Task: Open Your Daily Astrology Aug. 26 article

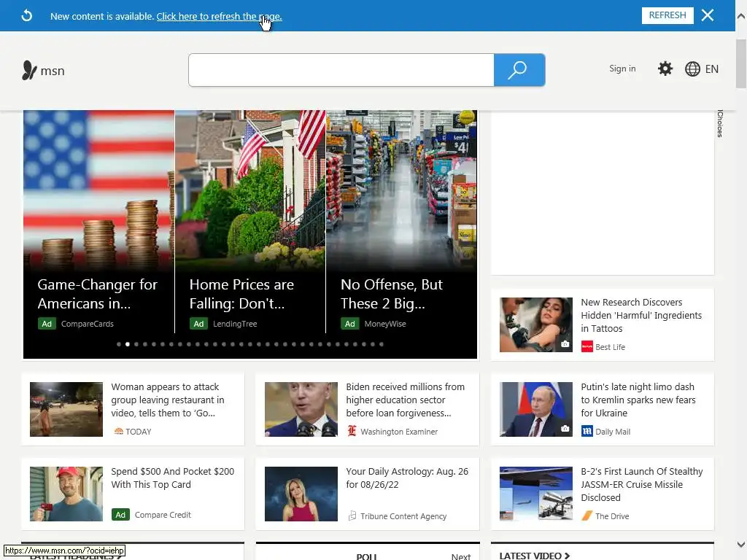Action: [407, 478]
